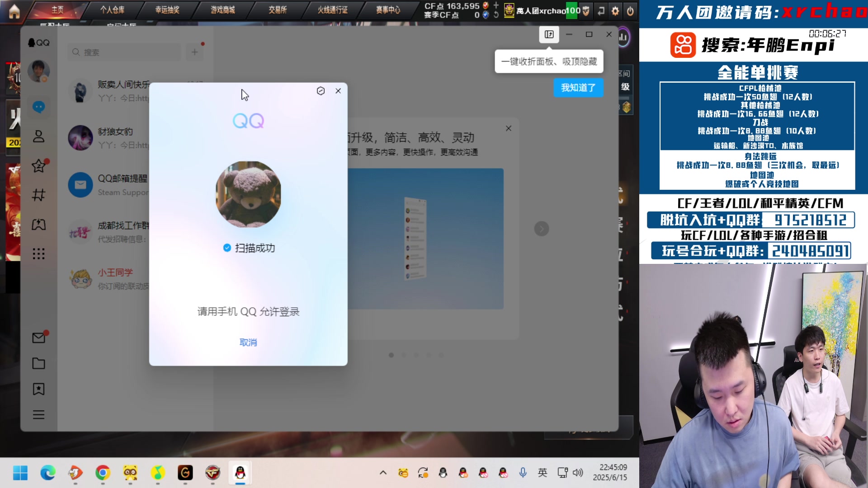The image size is (868, 488).
Task: Click the hexagon settings icon in login dialog
Action: pyautogui.click(x=321, y=91)
